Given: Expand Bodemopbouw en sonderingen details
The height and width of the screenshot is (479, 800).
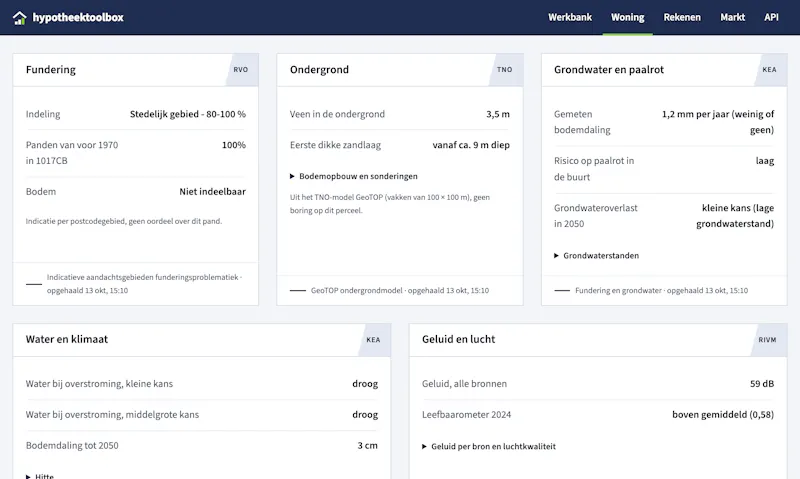Looking at the screenshot, I should coord(354,176).
